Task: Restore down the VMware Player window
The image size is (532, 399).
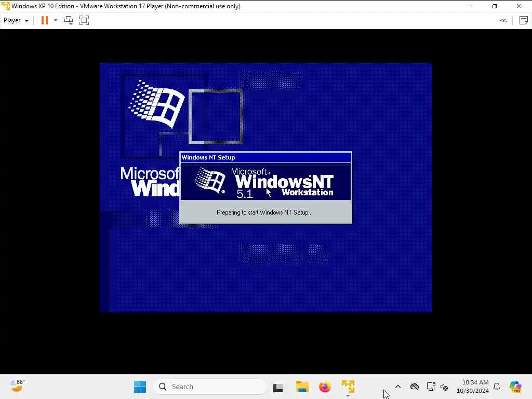Action: pyautogui.click(x=495, y=6)
